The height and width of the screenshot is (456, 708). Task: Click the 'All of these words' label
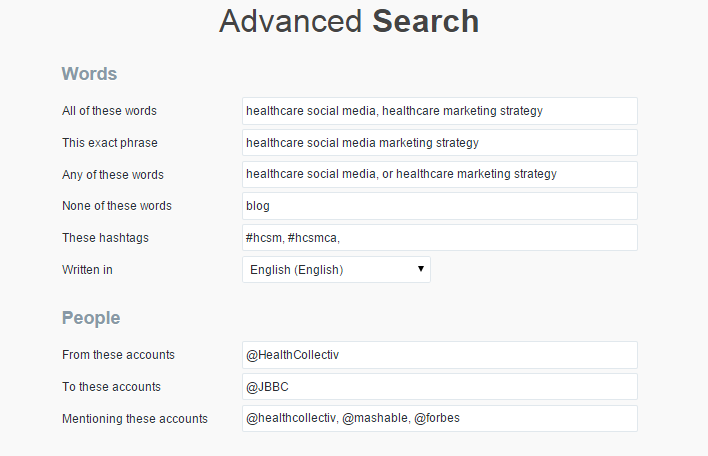(109, 111)
